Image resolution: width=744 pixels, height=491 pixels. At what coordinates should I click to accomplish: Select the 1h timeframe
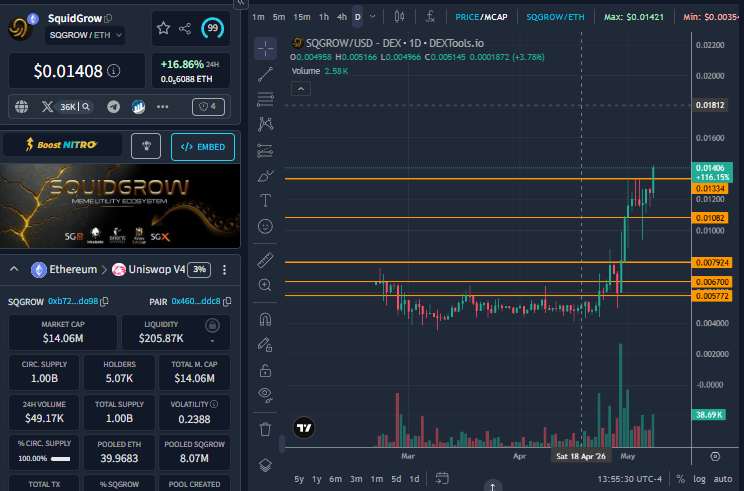tap(324, 17)
